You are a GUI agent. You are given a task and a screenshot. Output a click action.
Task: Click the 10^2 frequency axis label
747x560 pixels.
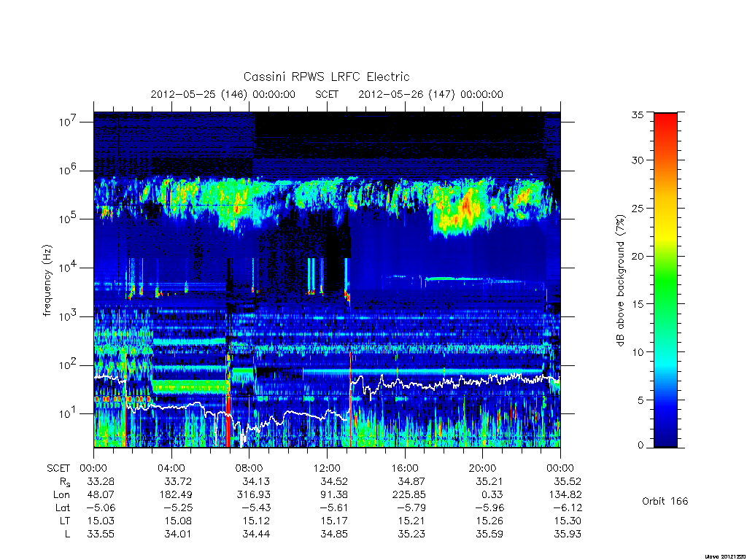68,365
